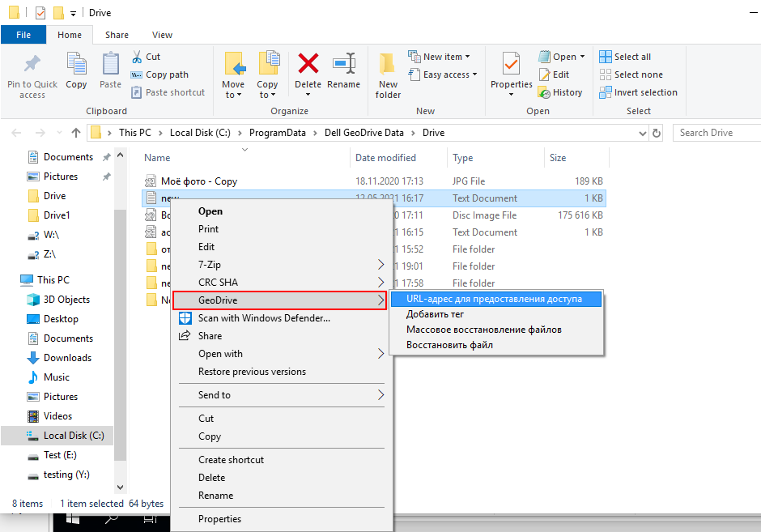The image size is (761, 532).
Task: Click the Copy icon in Clipboard group
Action: click(x=76, y=65)
